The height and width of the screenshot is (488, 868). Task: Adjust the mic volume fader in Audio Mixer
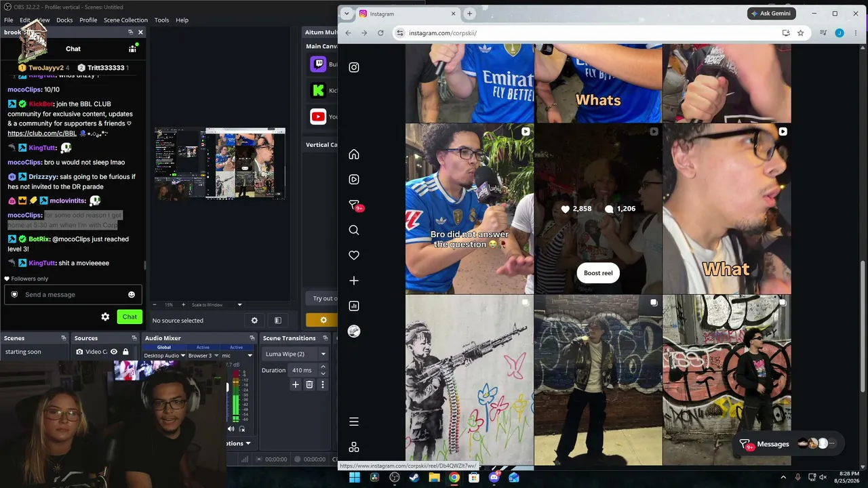(x=228, y=388)
